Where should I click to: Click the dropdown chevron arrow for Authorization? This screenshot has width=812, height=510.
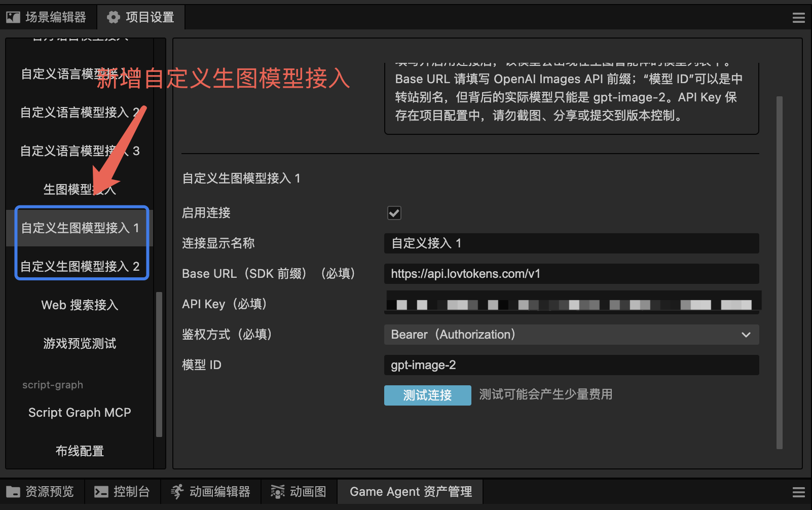coord(746,335)
